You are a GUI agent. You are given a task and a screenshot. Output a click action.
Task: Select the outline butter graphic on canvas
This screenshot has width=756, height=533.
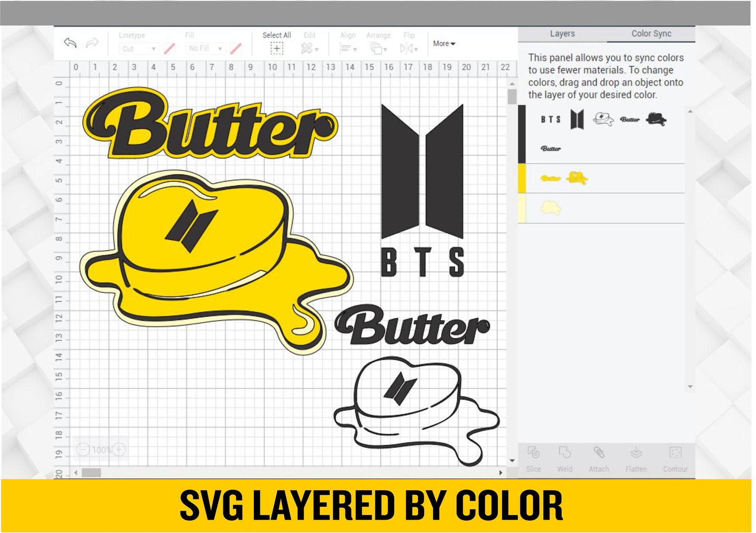click(416, 411)
